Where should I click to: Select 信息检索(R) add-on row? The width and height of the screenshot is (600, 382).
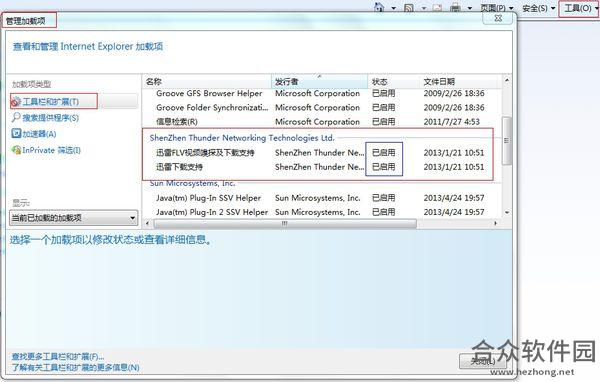[321, 122]
